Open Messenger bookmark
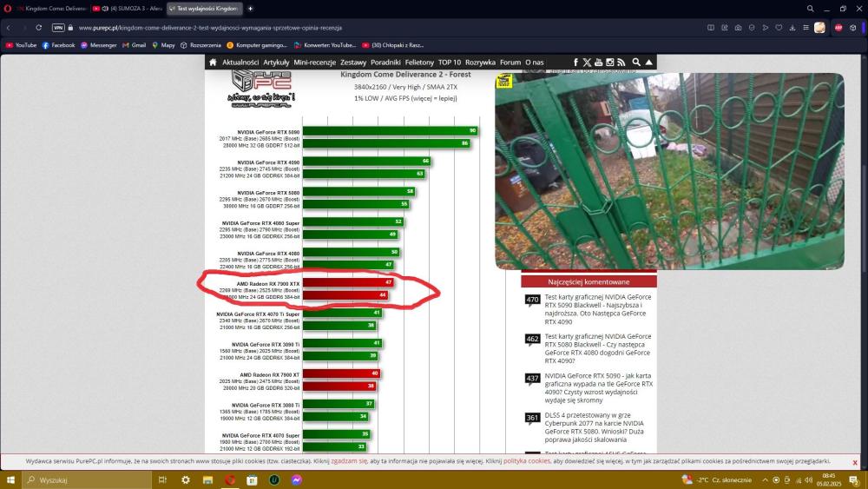 99,45
